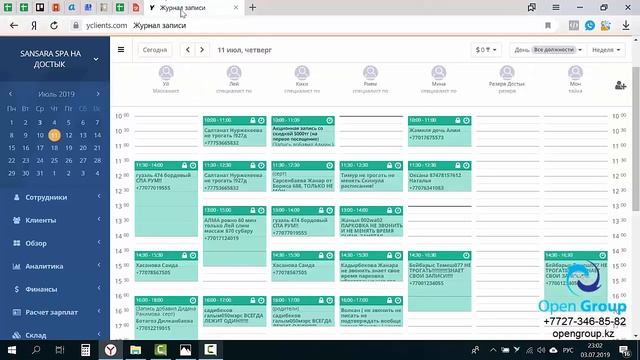Open Финансы menu item

pyautogui.click(x=41, y=289)
